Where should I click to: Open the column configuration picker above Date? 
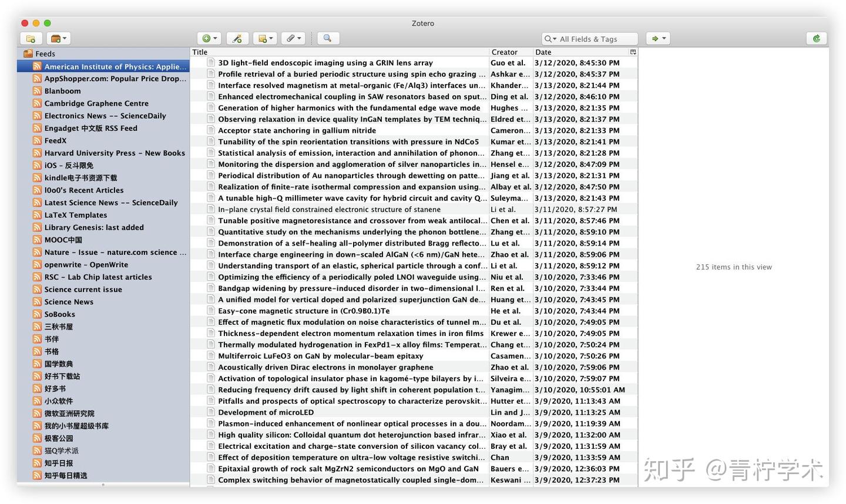[x=633, y=52]
